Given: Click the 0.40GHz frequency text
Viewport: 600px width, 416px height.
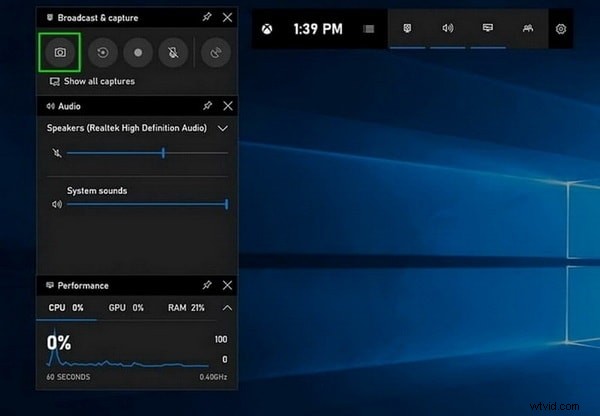Looking at the screenshot, I should click(x=213, y=377).
